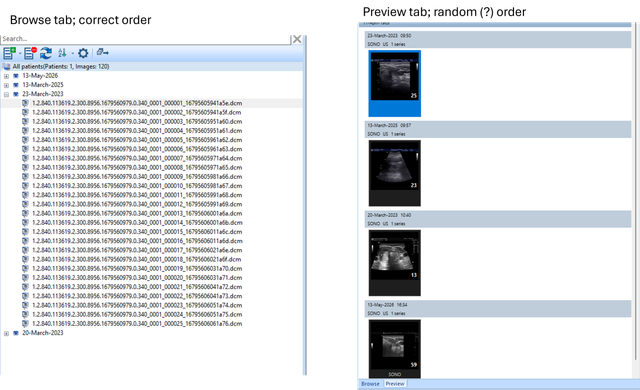
Task: Click the All patients database icon
Action: tap(7, 66)
